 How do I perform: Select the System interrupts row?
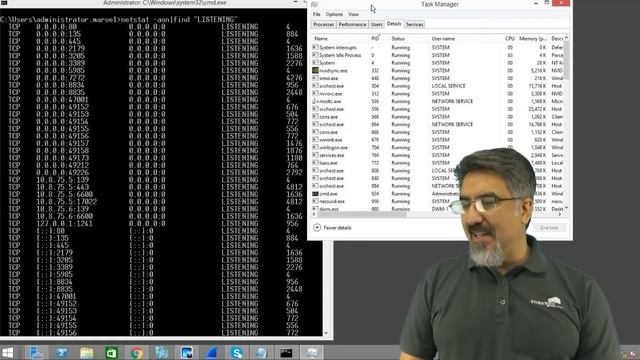pos(438,47)
